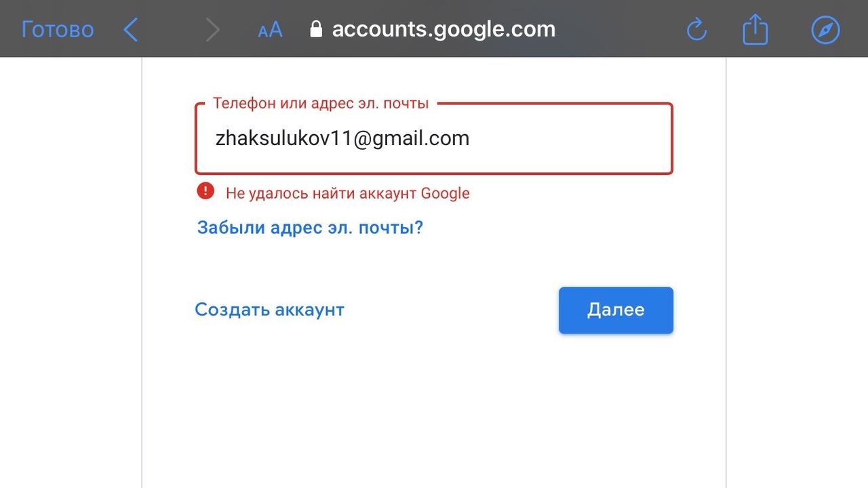Image resolution: width=868 pixels, height=488 pixels.
Task: Click 'zhaksulukov11' at the start of the email
Action: (282, 139)
